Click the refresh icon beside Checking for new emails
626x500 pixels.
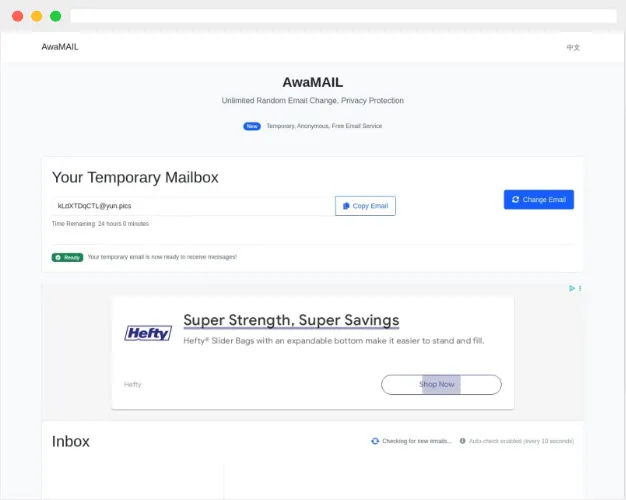tap(375, 441)
